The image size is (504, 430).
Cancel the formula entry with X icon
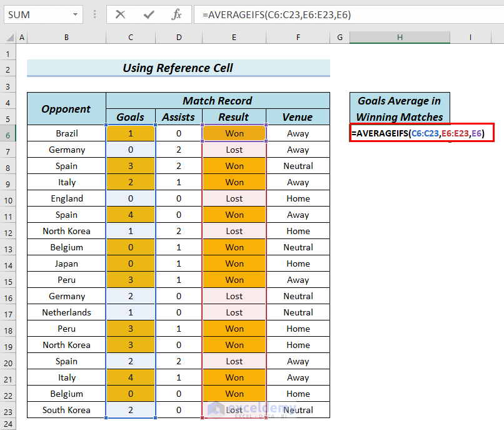[120, 14]
